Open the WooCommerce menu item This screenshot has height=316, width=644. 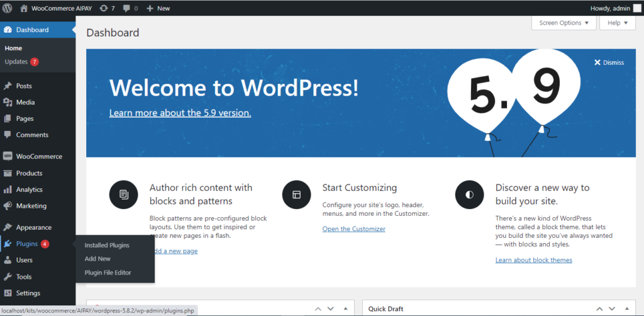pos(38,157)
